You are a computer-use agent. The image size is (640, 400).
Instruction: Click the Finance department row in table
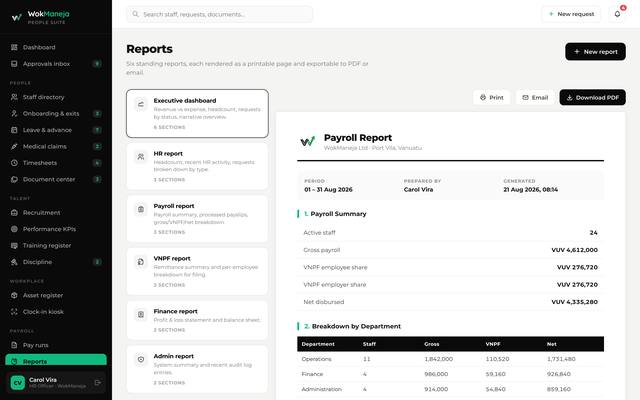click(x=451, y=374)
